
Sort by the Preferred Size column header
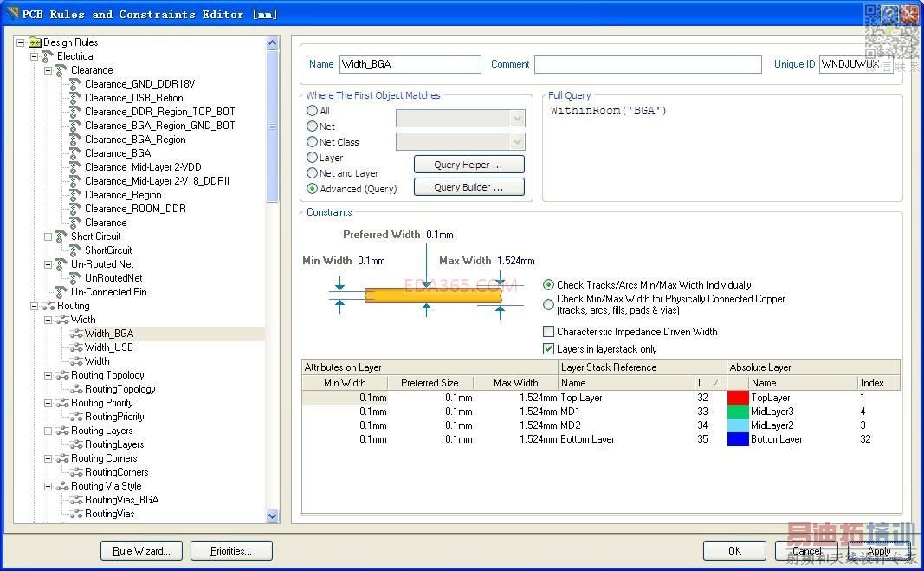430,383
